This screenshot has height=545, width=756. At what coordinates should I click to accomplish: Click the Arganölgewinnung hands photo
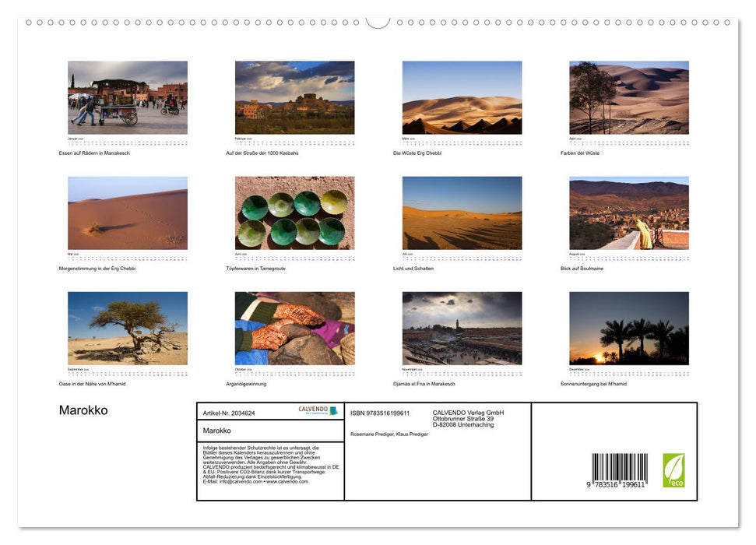[x=294, y=328]
